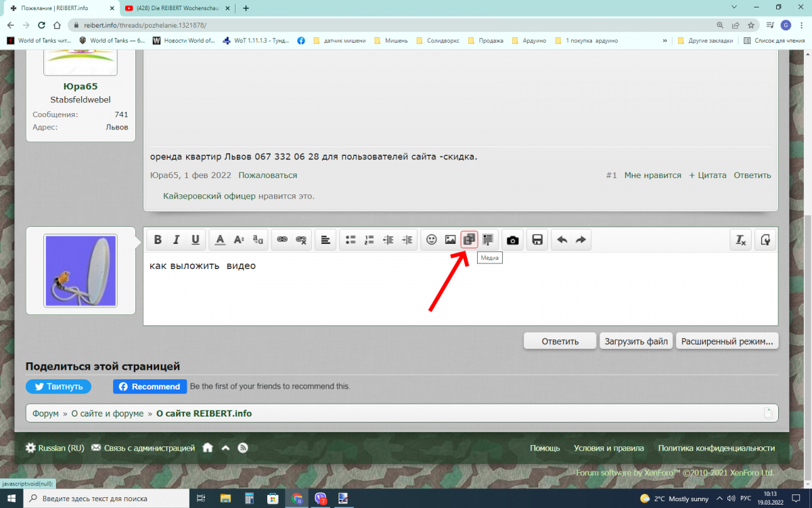Image resolution: width=812 pixels, height=508 pixels.
Task: Bookmark this page with star icon
Action: [x=751, y=25]
